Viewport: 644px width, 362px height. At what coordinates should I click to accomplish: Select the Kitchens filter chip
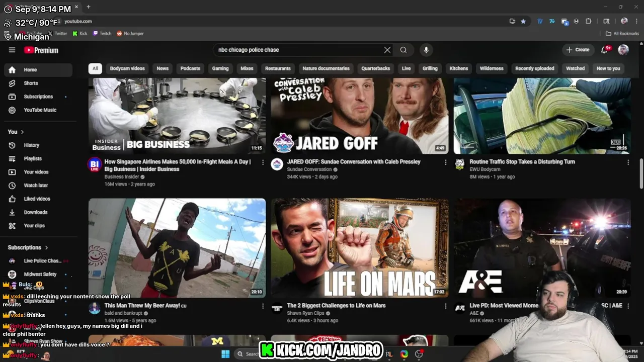pos(459,68)
